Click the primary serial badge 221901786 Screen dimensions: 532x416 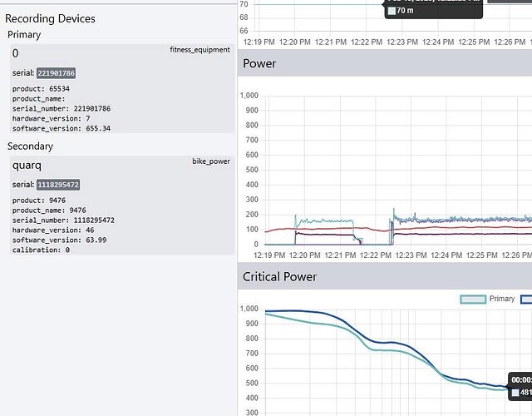[57, 73]
